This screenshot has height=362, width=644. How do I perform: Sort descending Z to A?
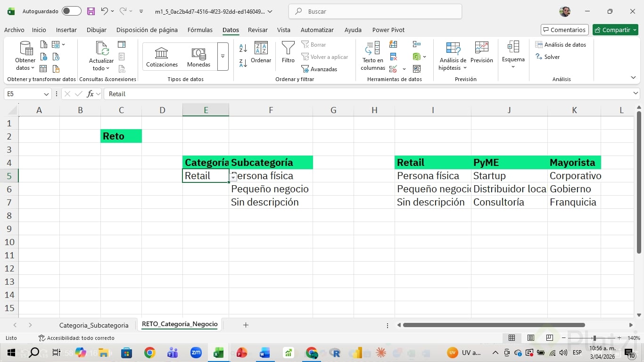(x=243, y=63)
